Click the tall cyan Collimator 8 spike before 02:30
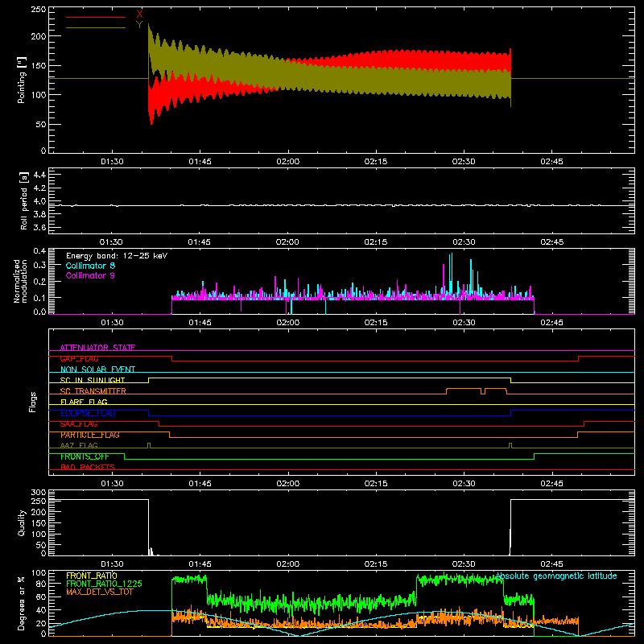Screen dimensions: 644x644 pos(452,275)
